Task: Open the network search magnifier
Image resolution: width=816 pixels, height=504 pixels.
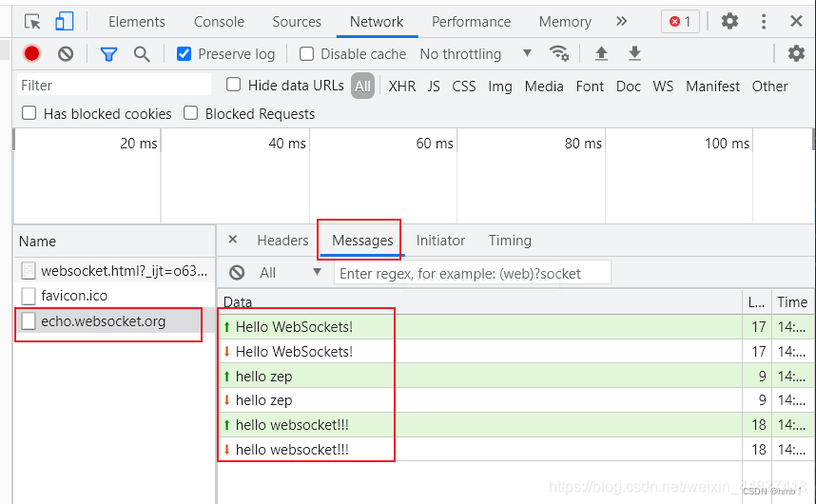Action: coord(142,54)
